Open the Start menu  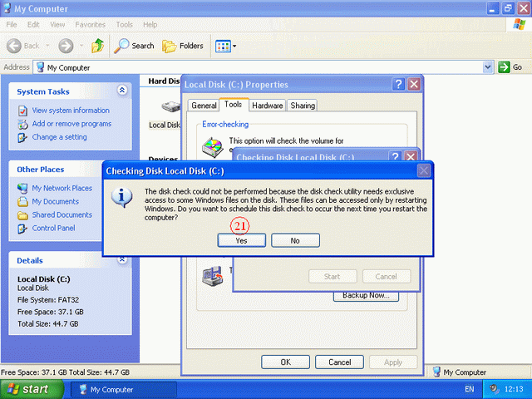click(x=32, y=389)
